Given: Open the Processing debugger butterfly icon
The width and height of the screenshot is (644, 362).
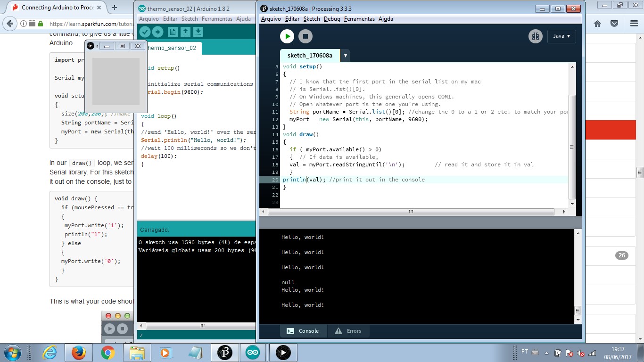Looking at the screenshot, I should (535, 36).
